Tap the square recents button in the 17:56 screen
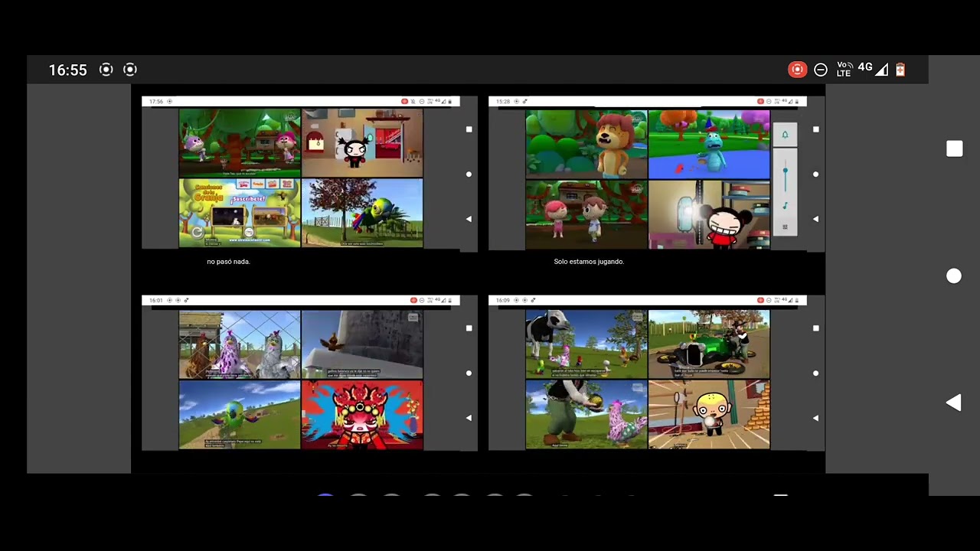980x551 pixels. (x=469, y=129)
